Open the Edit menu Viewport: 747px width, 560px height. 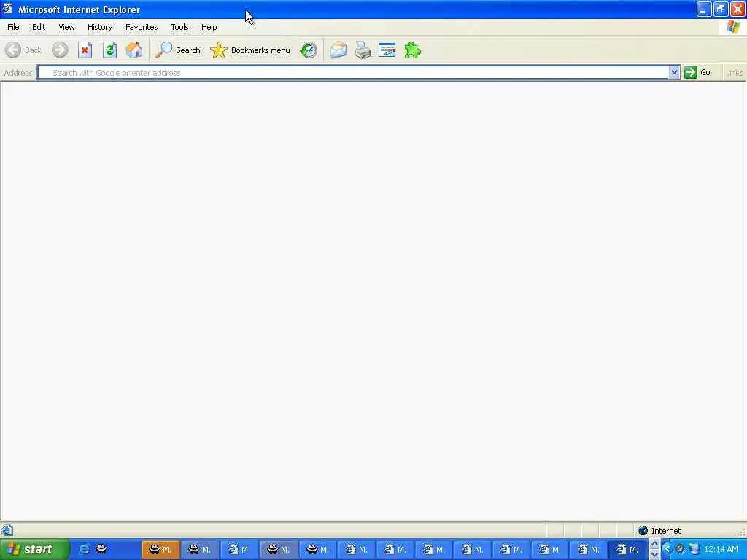[x=39, y=27]
